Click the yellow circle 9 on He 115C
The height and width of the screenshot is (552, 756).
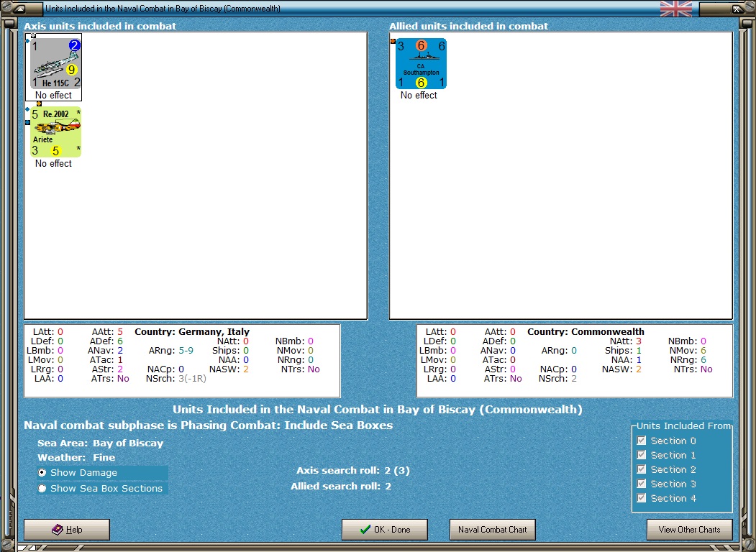point(71,70)
